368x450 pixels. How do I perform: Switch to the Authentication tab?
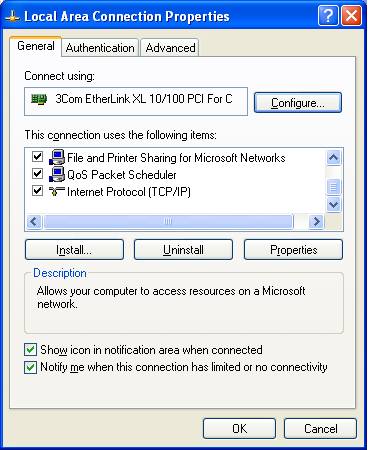pos(100,48)
